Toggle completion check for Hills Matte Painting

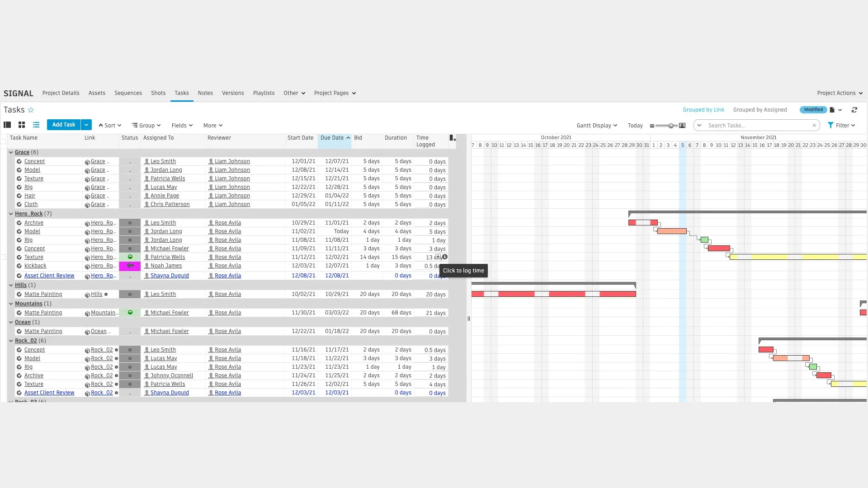pyautogui.click(x=19, y=295)
